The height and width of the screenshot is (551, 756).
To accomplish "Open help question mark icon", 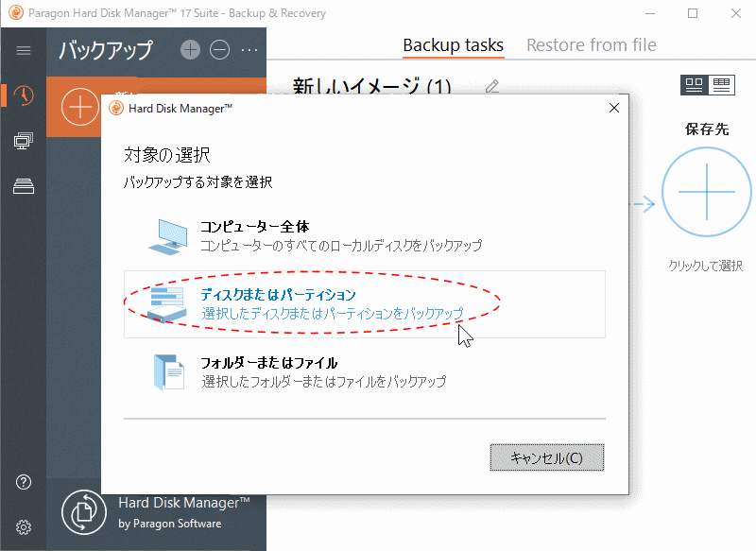I will (x=24, y=482).
